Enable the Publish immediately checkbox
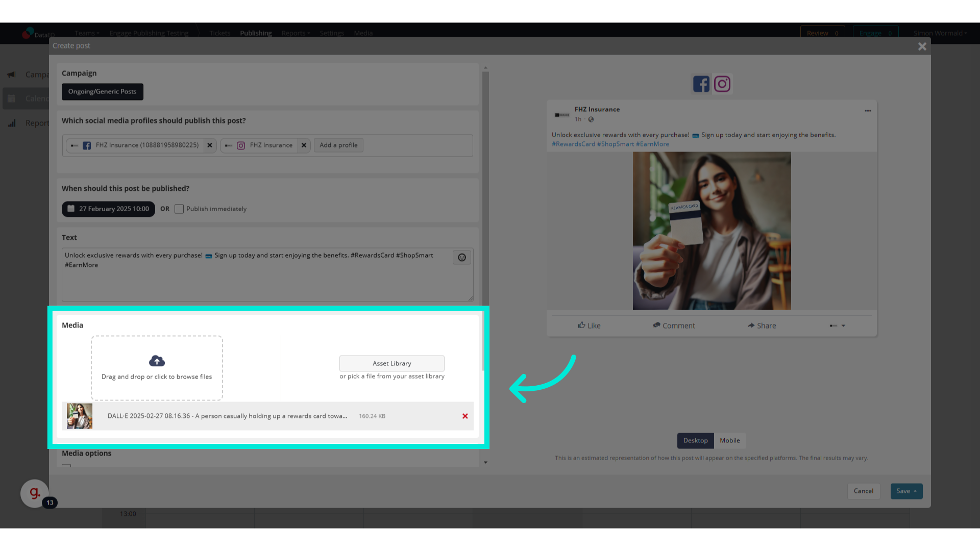This screenshot has height=551, width=980. (x=179, y=209)
